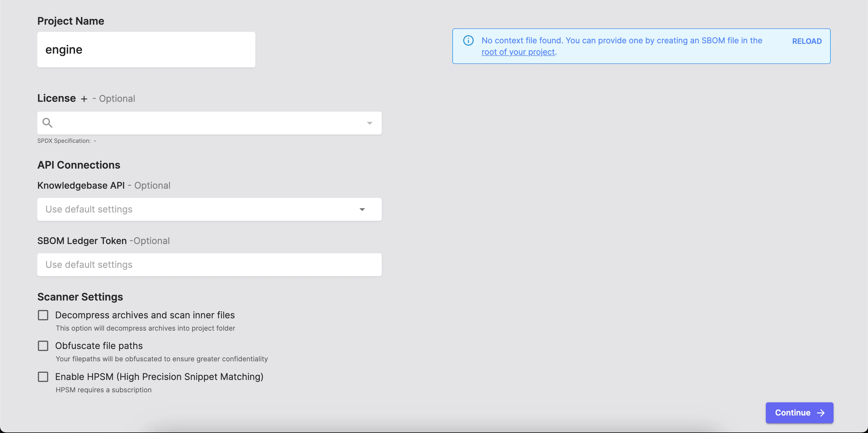The height and width of the screenshot is (433, 868).
Task: Click the info circle icon in the banner
Action: point(468,40)
